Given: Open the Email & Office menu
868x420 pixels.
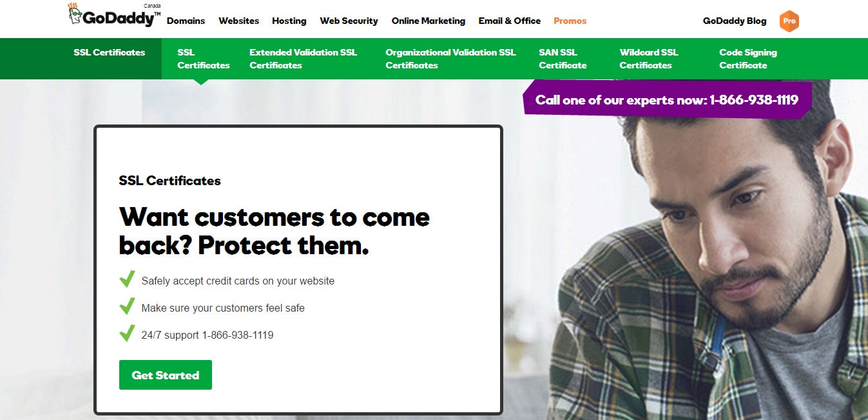Looking at the screenshot, I should 509,21.
